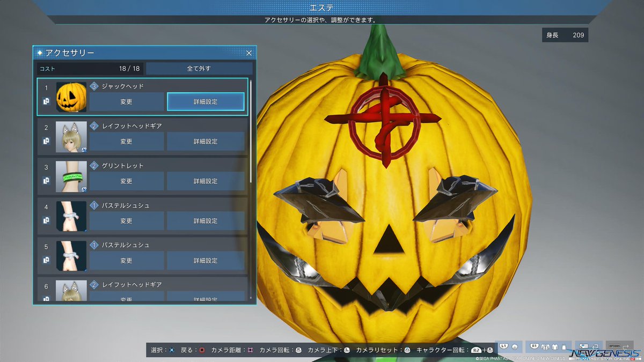Click the L1 accessory ball icon
The image size is (644, 362).
coord(515,347)
